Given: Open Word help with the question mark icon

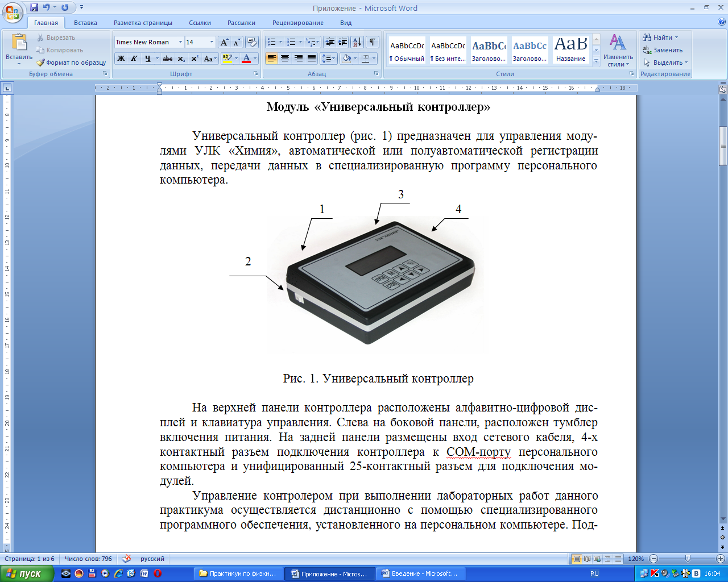Looking at the screenshot, I should (722, 22).
